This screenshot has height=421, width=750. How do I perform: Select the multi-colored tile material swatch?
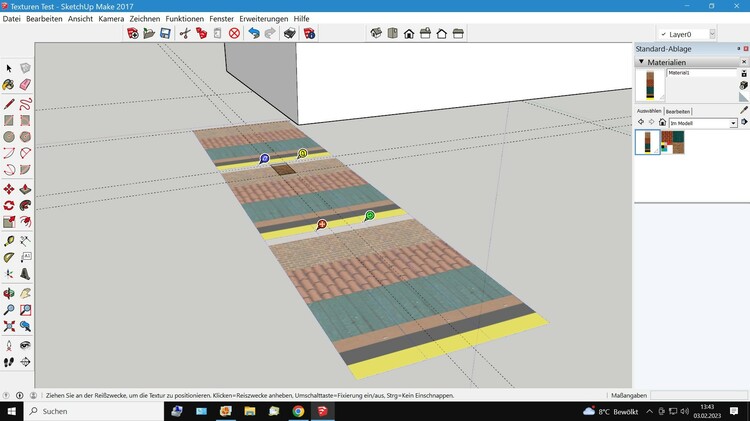point(673,143)
